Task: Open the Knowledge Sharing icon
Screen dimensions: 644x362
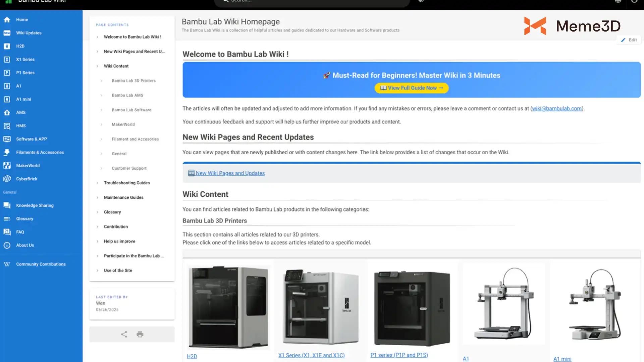Action: (x=7, y=205)
